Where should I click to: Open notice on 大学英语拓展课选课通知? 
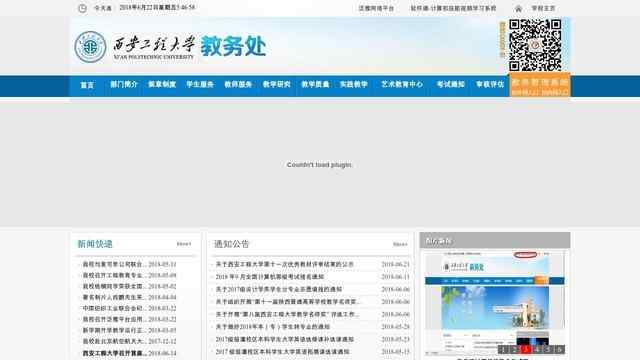pyautogui.click(x=282, y=352)
